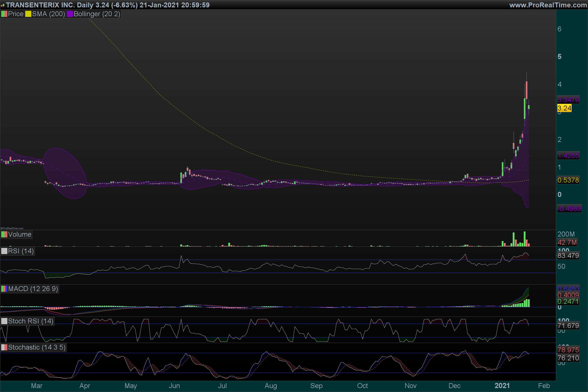Click the 0.5378 SMA value label
The height and width of the screenshot is (392, 588).
[x=568, y=180]
